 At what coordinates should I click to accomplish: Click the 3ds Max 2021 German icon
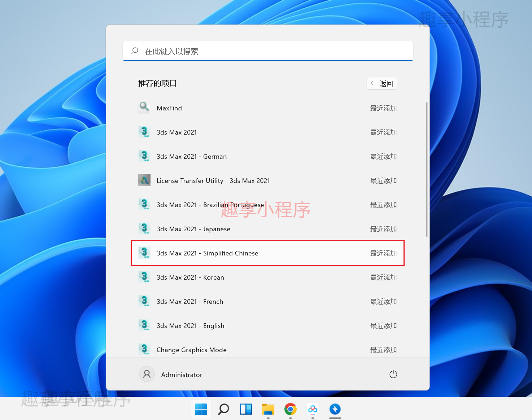pyautogui.click(x=144, y=156)
